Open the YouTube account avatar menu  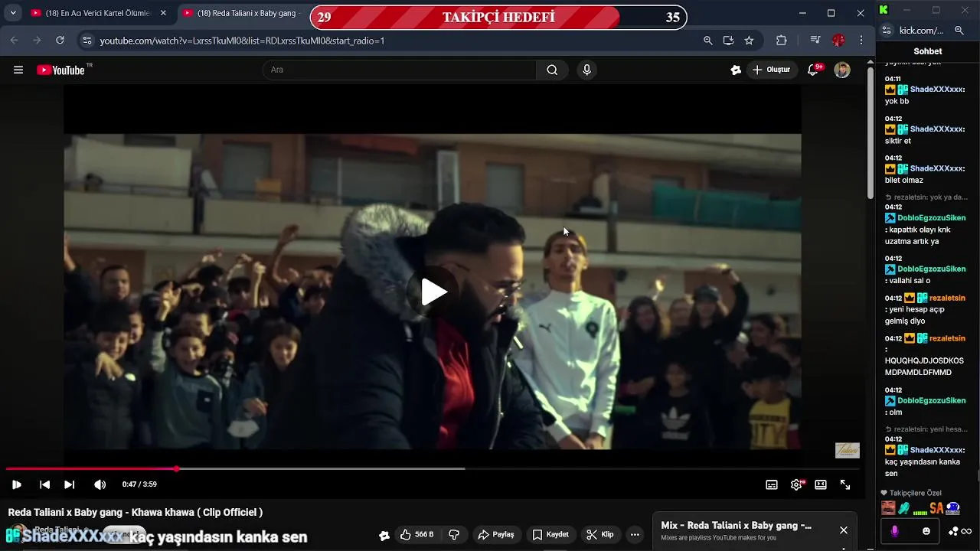point(842,70)
